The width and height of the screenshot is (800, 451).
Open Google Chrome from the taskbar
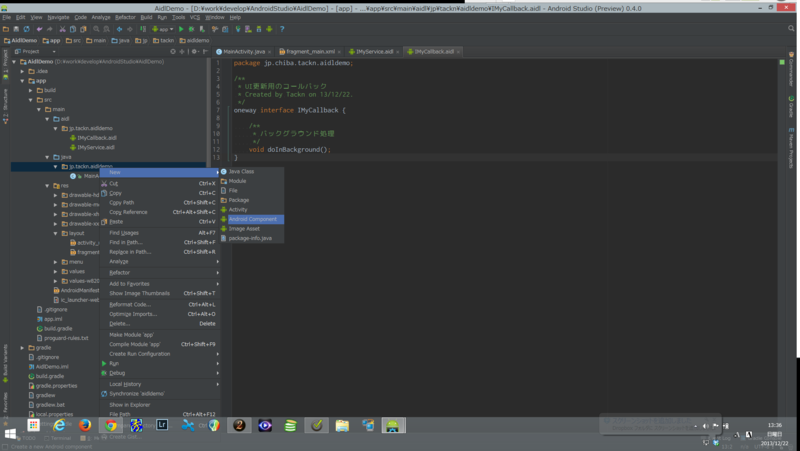(x=111, y=425)
